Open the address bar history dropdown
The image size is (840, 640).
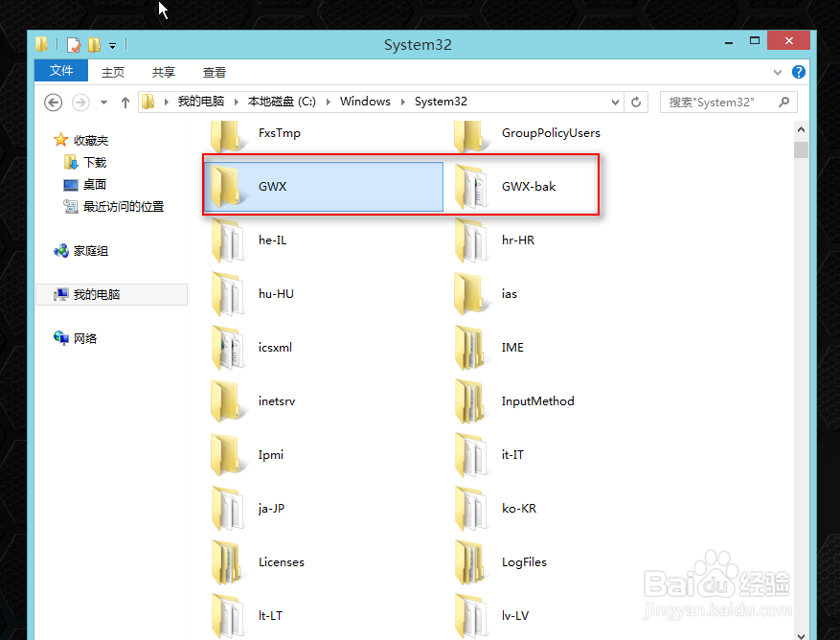[x=614, y=102]
